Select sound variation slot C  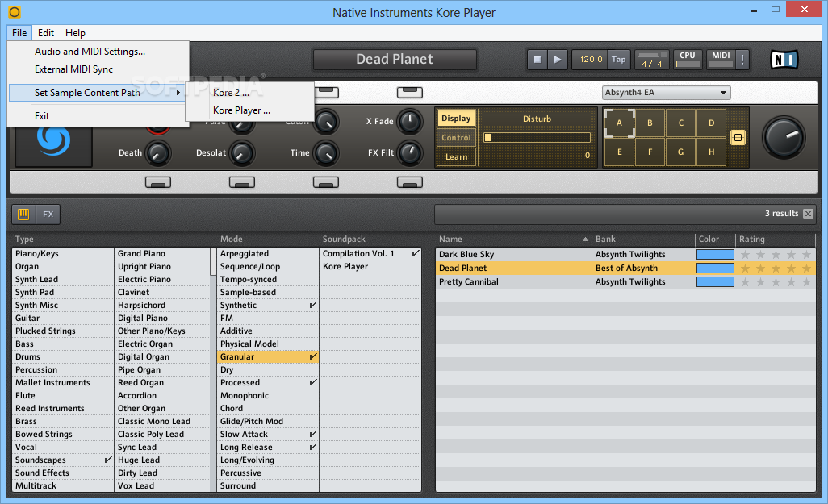click(x=680, y=123)
